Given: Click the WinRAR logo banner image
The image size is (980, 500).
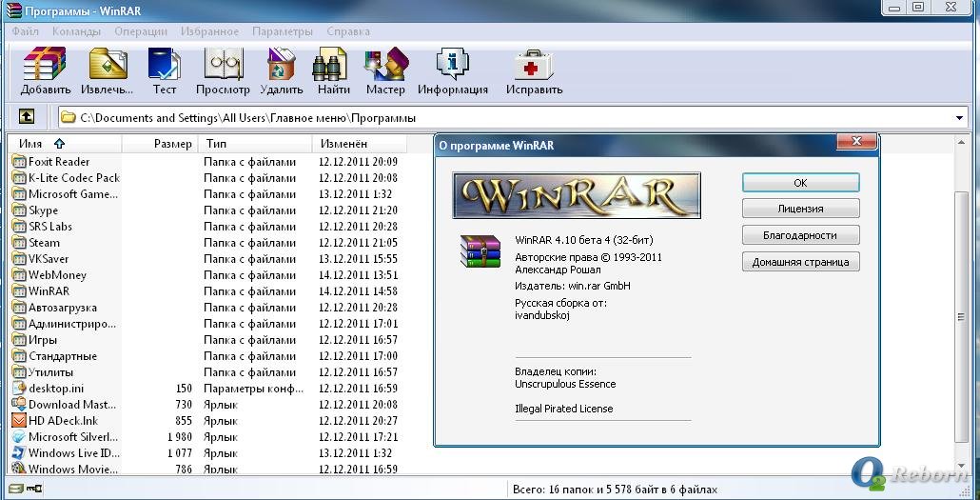Looking at the screenshot, I should (x=577, y=195).
